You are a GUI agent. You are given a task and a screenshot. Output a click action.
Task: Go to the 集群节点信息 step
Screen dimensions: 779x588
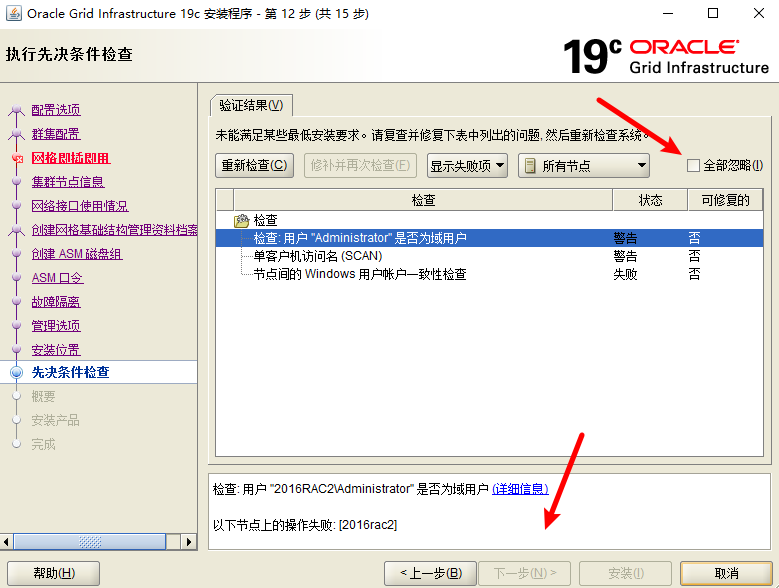click(x=68, y=182)
